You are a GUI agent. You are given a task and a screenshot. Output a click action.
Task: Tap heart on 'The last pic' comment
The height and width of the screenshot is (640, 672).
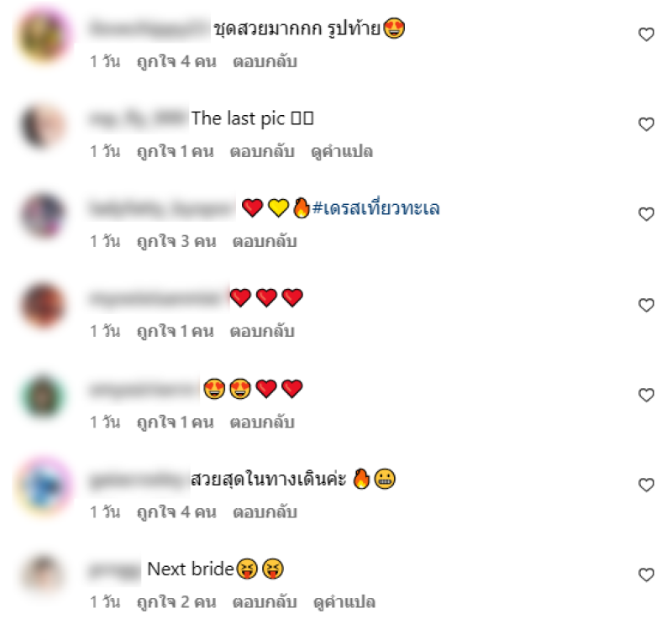point(646,124)
